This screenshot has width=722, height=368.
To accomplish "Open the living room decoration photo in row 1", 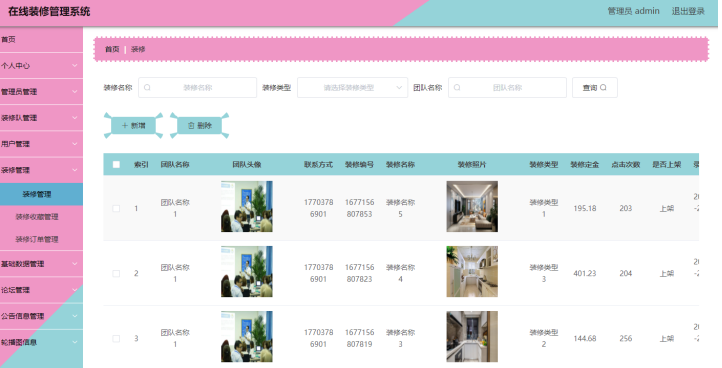I will (472, 206).
